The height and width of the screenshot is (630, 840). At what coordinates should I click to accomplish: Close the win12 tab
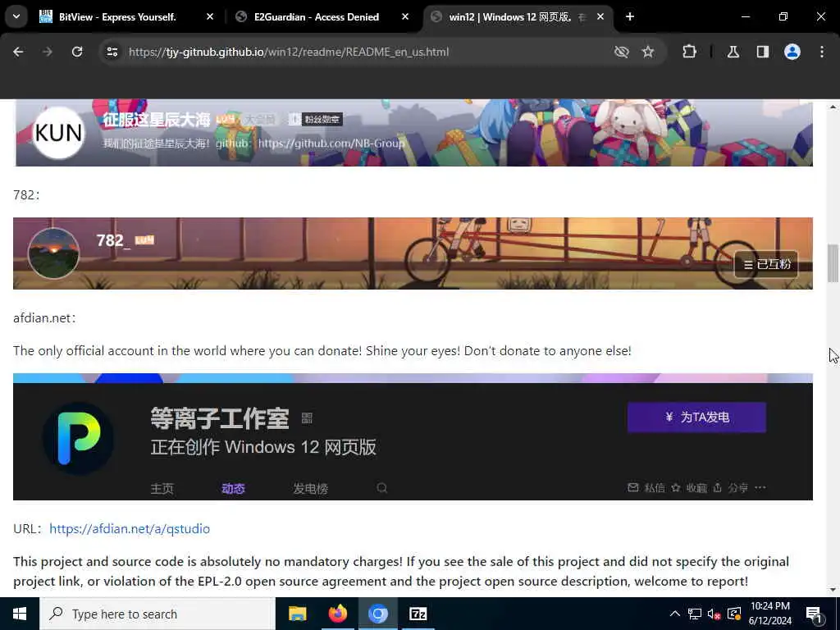(x=600, y=16)
